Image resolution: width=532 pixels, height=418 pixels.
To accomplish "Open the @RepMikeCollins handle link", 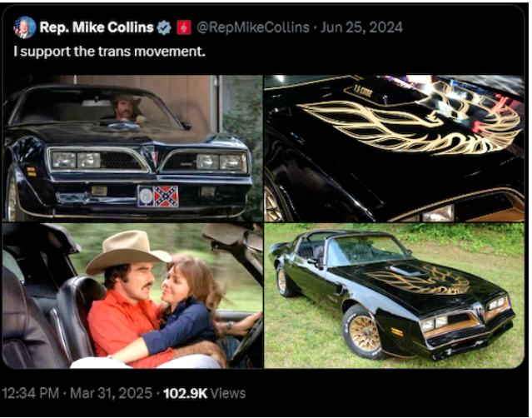I will tap(253, 27).
